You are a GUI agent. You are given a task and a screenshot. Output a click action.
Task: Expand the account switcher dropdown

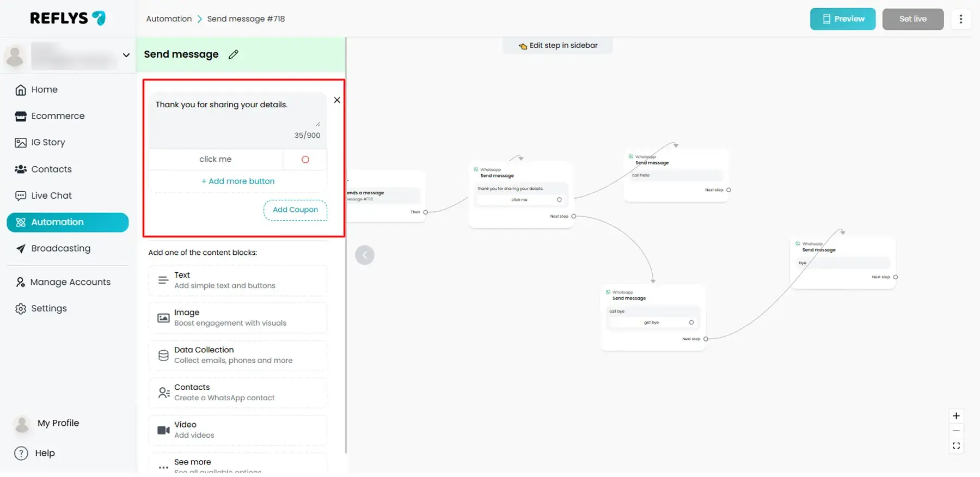(x=126, y=55)
